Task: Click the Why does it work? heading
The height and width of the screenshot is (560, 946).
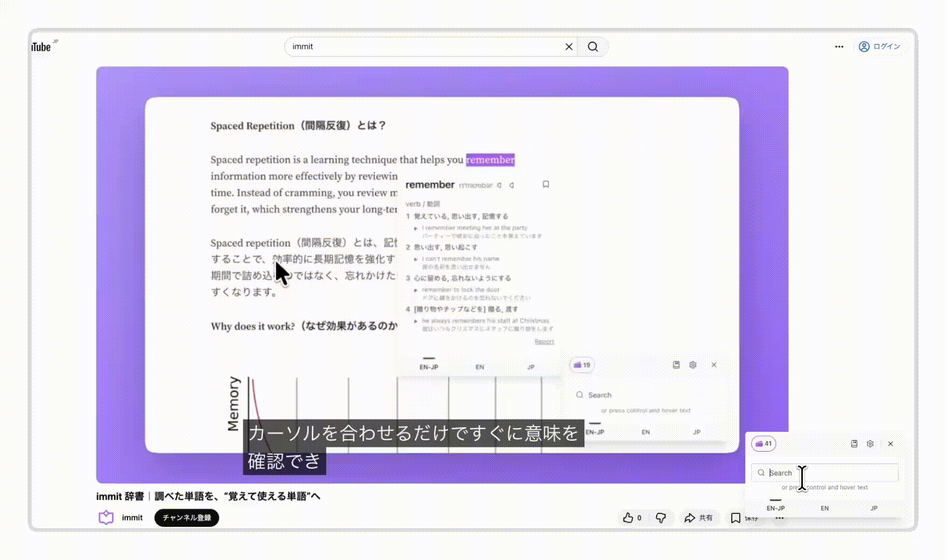Action: [x=304, y=326]
